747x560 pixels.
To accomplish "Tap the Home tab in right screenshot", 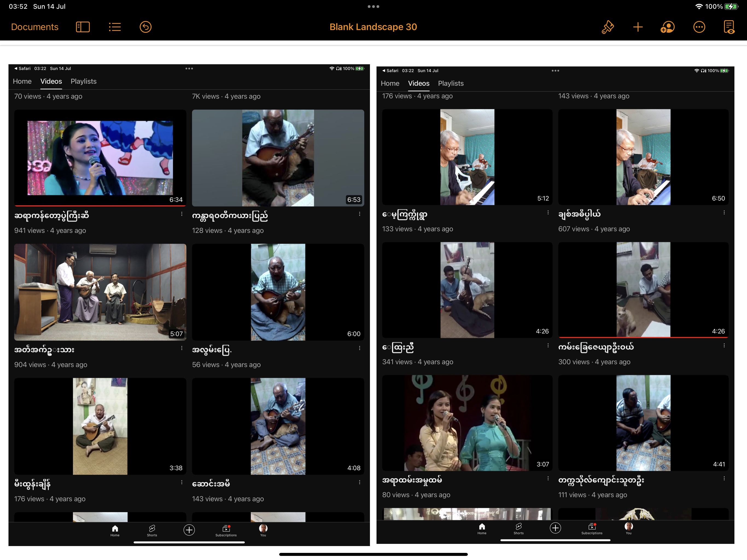I will [390, 83].
